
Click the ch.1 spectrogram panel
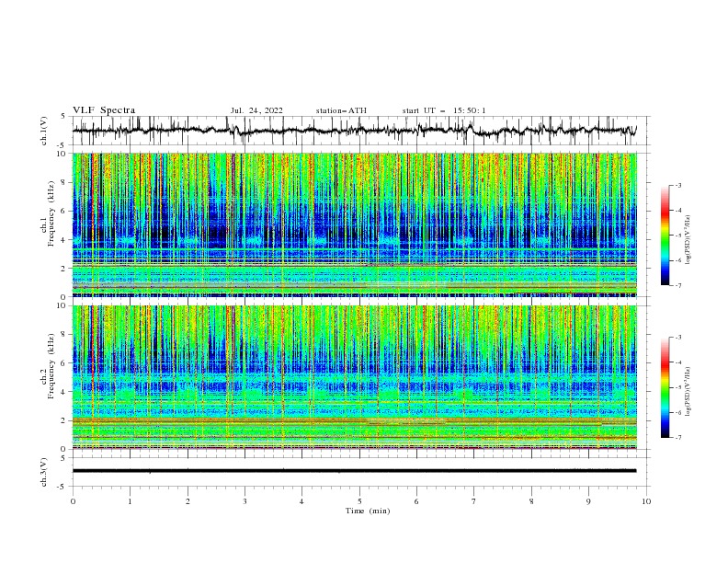coord(355,224)
